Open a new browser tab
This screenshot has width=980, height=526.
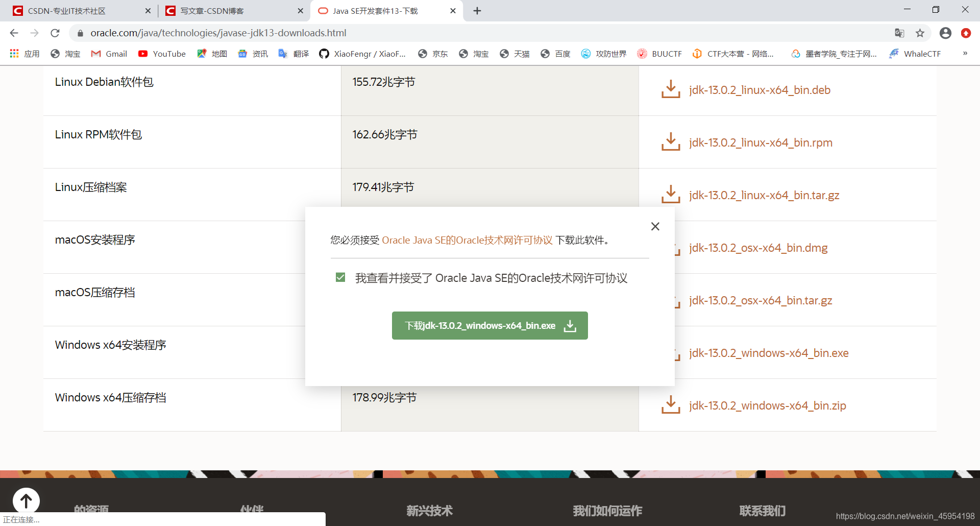click(x=477, y=11)
